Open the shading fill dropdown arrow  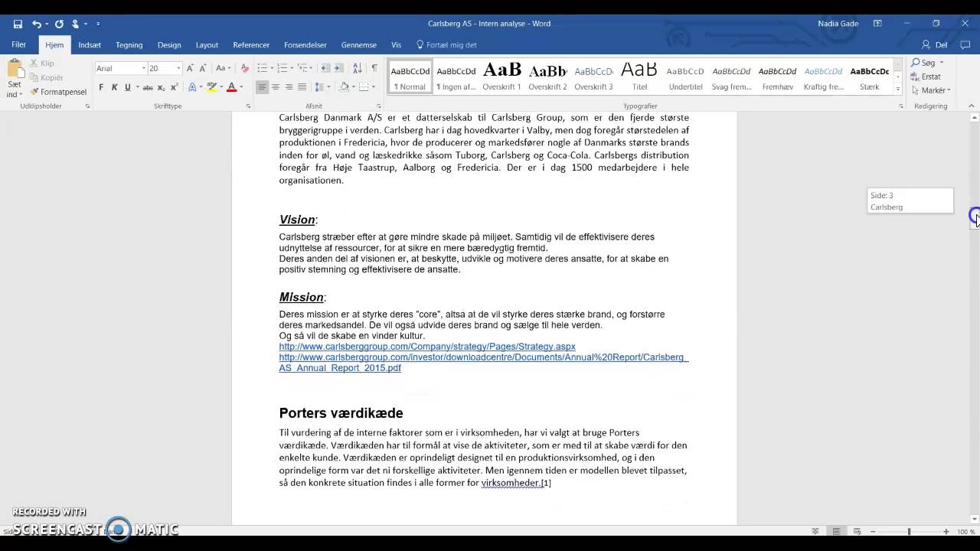pyautogui.click(x=353, y=87)
